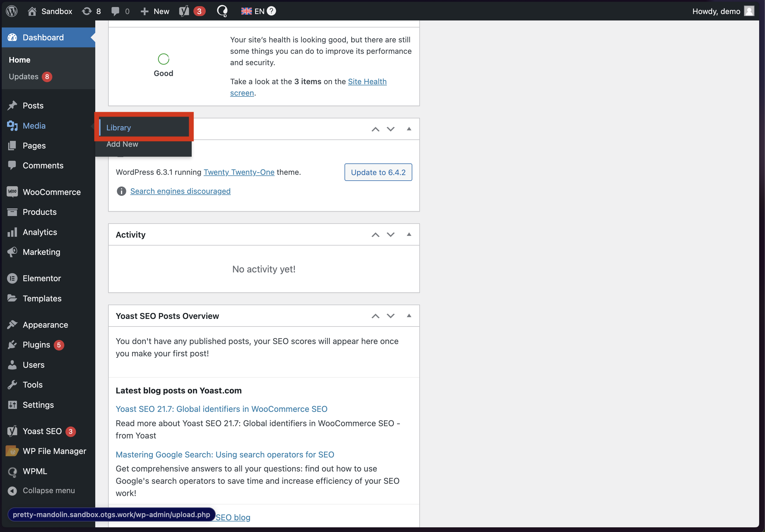Collapse the Activity panel
Screen dimensions: 765x532
click(409, 234)
